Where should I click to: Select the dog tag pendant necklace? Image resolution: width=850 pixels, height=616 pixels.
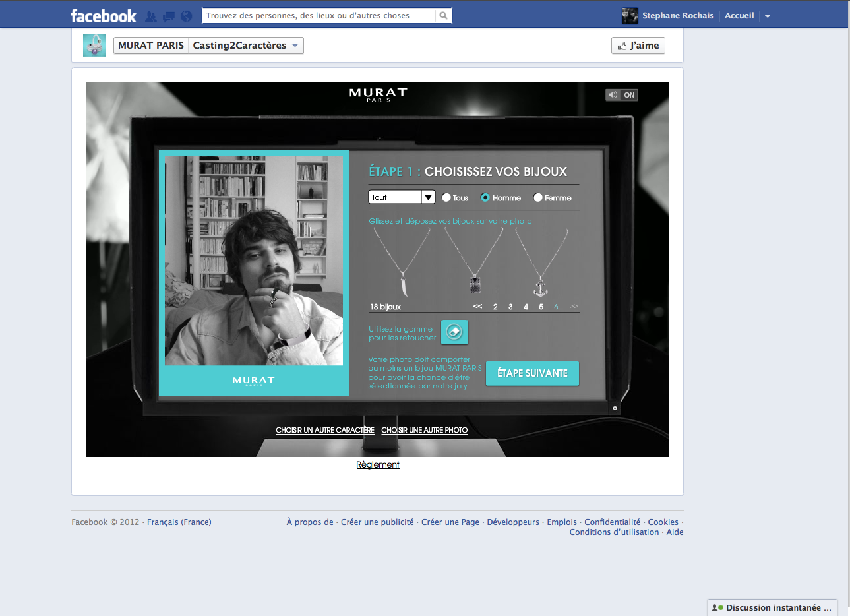click(x=475, y=284)
